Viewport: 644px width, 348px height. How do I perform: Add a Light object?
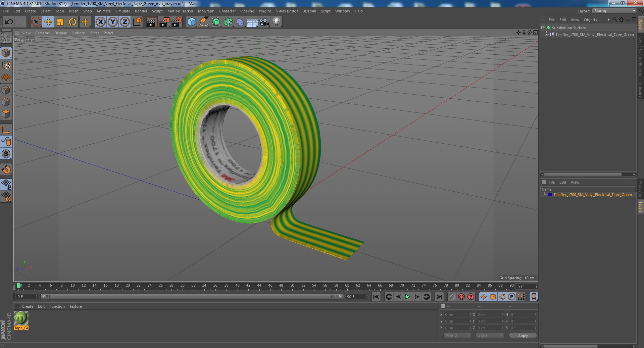point(277,22)
